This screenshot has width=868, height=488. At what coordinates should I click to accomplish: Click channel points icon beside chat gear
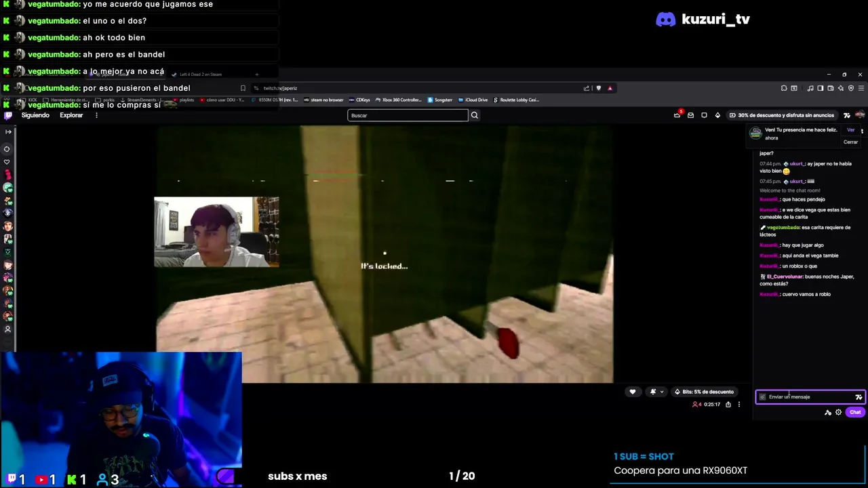(828, 413)
